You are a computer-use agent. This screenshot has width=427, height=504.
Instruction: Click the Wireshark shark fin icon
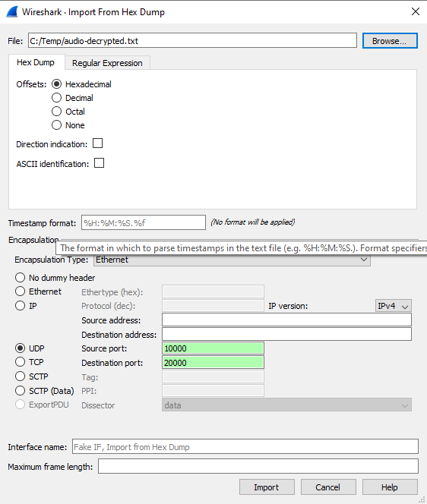pos(12,12)
